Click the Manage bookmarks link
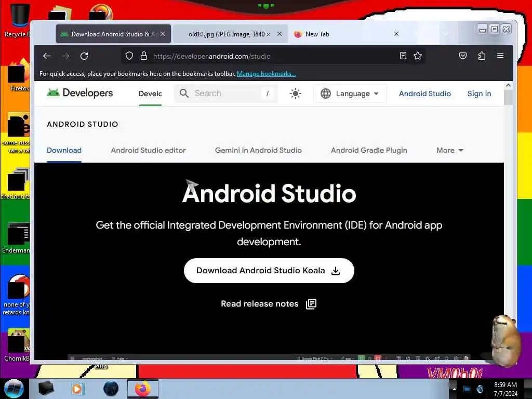Viewport: 532px width, 399px height. click(267, 74)
